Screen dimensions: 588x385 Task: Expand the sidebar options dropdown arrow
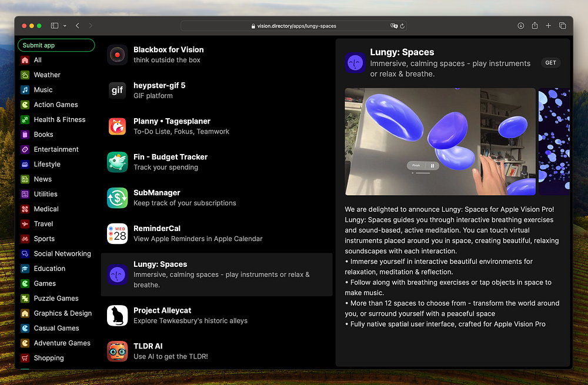tap(65, 26)
